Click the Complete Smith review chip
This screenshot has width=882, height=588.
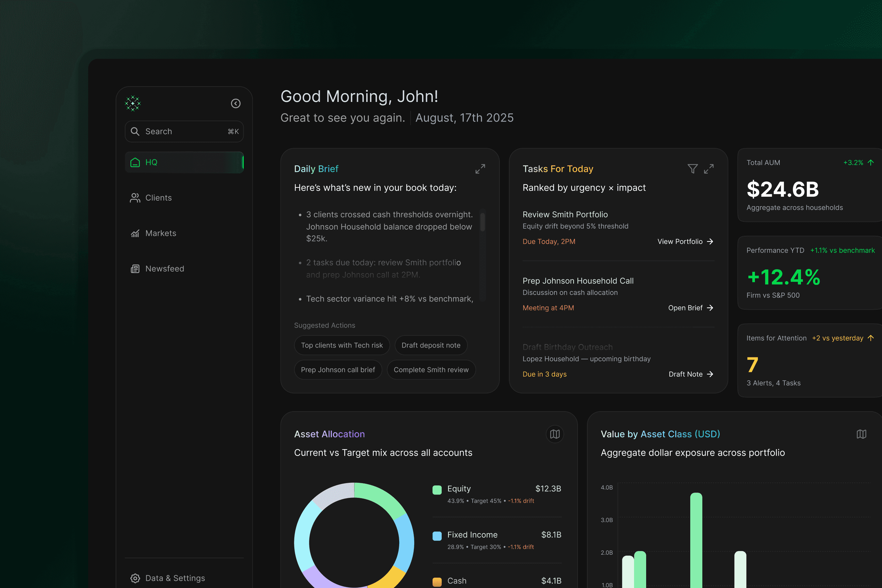click(431, 370)
